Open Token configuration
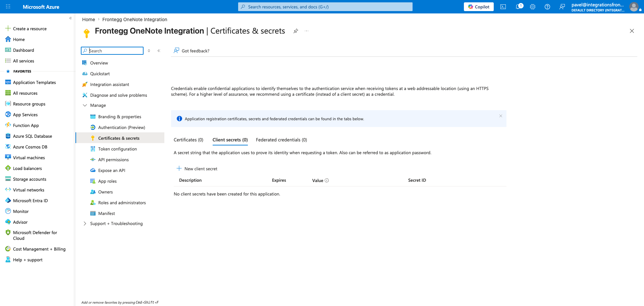Screen dimensions: 644x306 [117, 149]
